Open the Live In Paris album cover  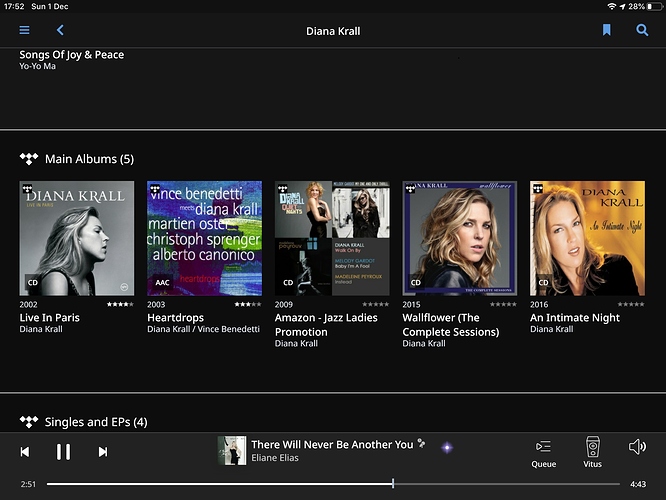coord(77,238)
